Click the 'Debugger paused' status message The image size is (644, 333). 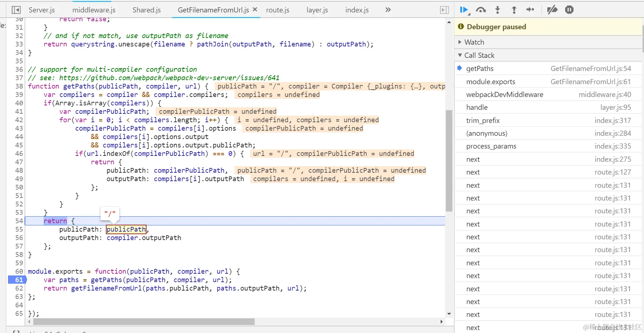(x=496, y=27)
